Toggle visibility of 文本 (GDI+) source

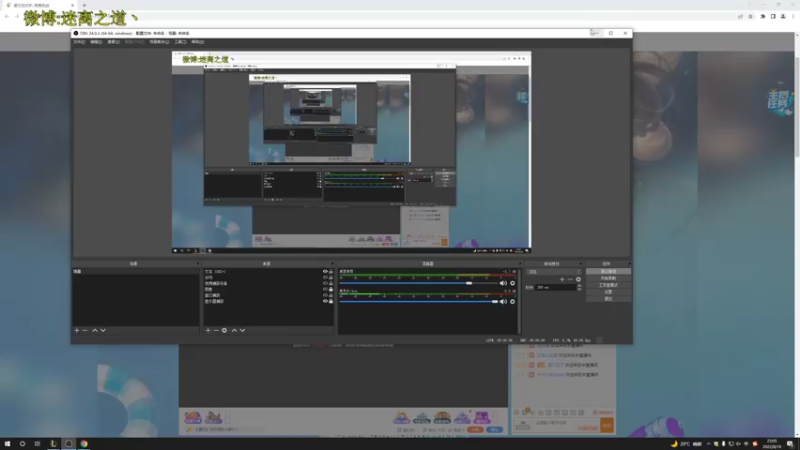click(x=325, y=271)
